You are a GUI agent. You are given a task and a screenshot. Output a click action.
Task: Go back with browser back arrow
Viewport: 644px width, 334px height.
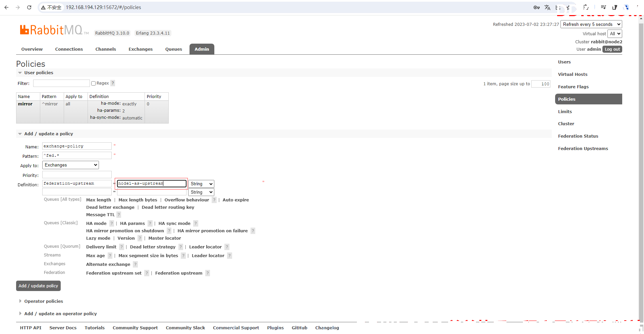click(6, 7)
